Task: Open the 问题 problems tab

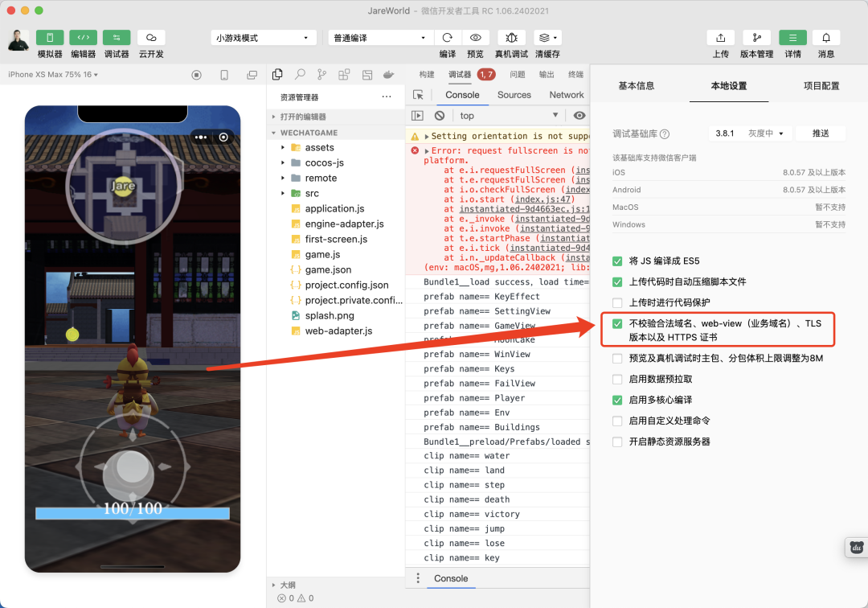Action: 517,74
